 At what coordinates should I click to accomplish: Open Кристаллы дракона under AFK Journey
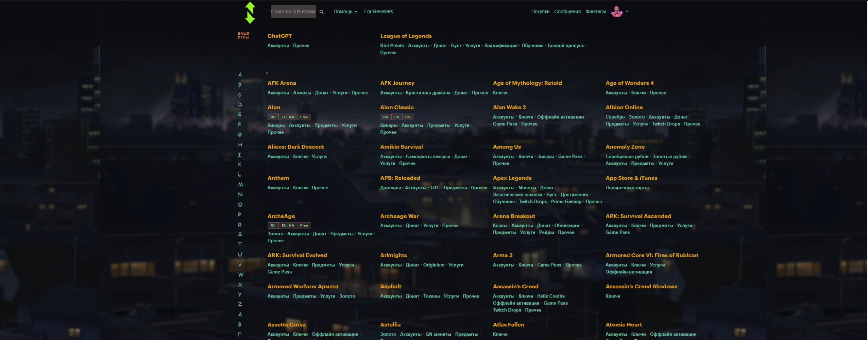pyautogui.click(x=428, y=93)
